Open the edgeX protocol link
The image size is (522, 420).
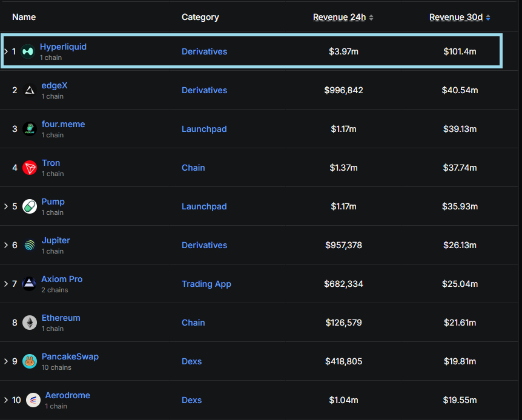(55, 85)
